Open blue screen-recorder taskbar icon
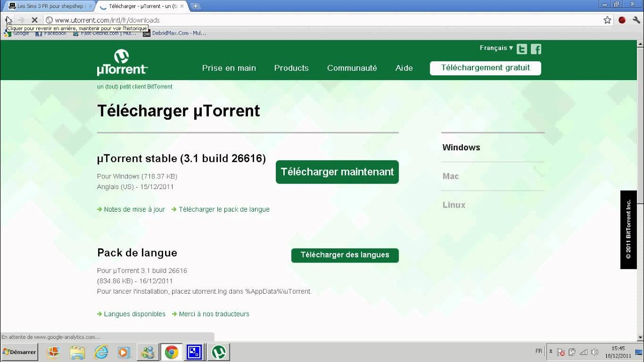 click(x=194, y=352)
